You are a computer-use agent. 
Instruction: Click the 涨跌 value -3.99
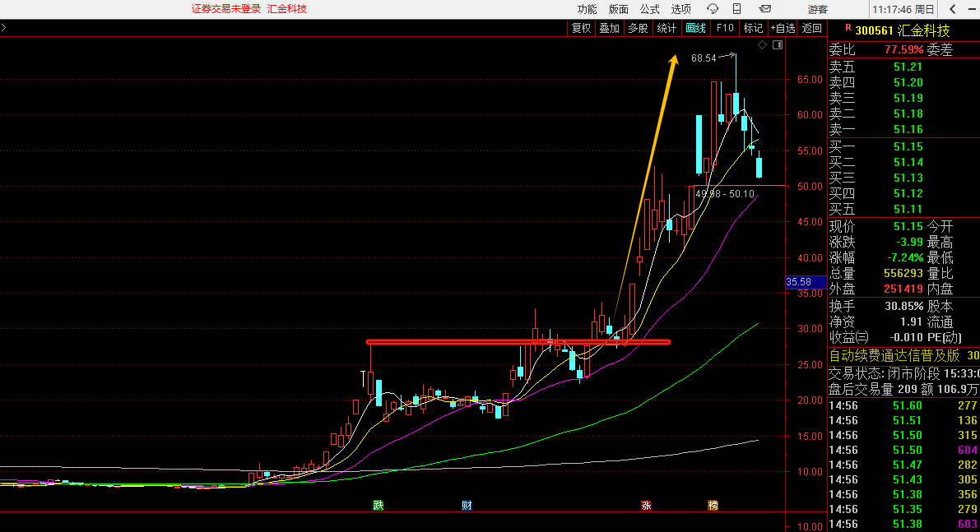909,243
